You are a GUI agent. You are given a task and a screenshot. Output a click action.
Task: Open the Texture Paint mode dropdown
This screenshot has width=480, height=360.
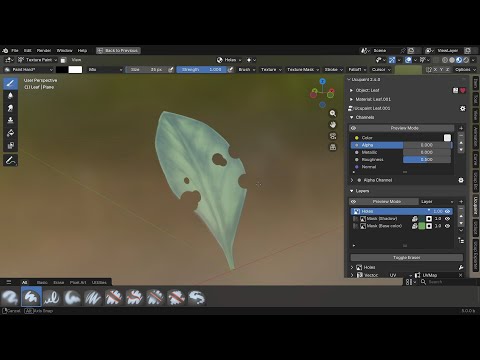tap(38, 60)
